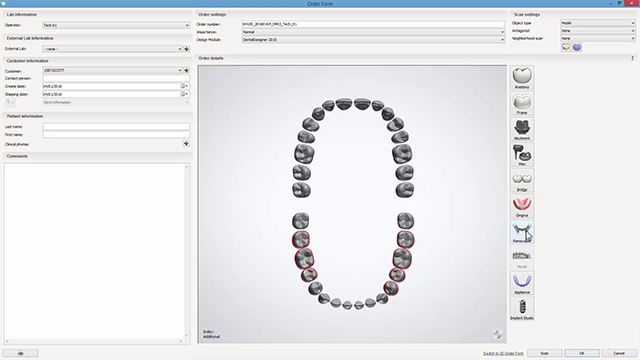
Task: Select the Frame restoration type icon
Action: pyautogui.click(x=522, y=103)
